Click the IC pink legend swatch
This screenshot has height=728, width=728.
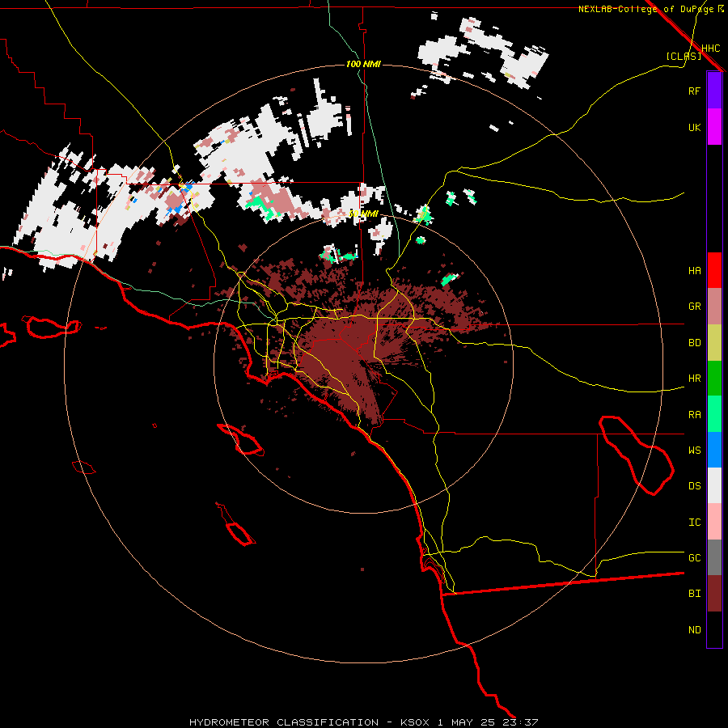point(714,522)
